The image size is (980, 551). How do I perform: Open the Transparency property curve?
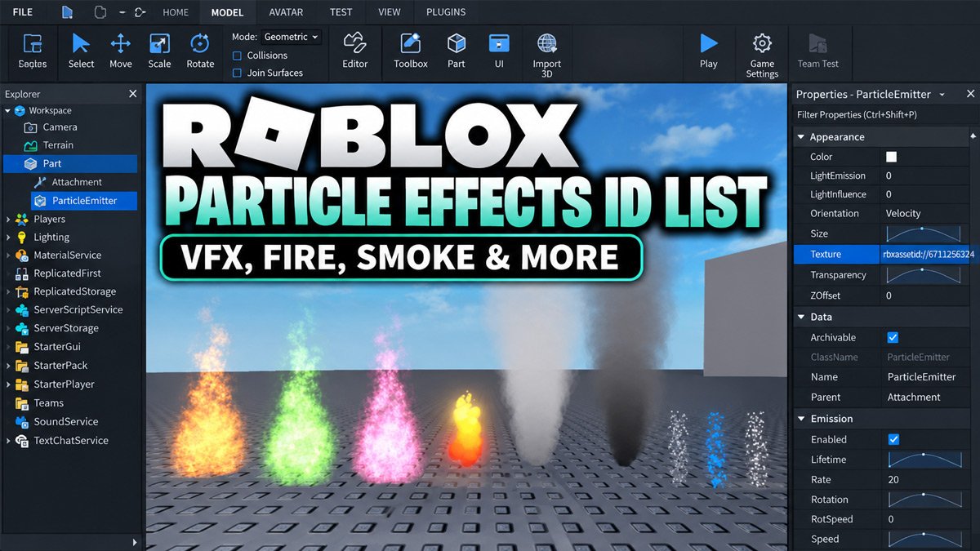(x=924, y=275)
